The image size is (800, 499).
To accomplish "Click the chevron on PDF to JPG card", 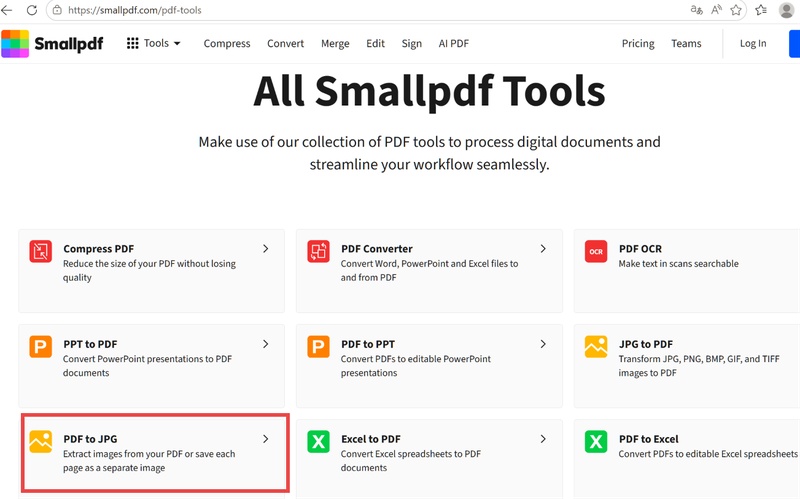I will point(265,439).
